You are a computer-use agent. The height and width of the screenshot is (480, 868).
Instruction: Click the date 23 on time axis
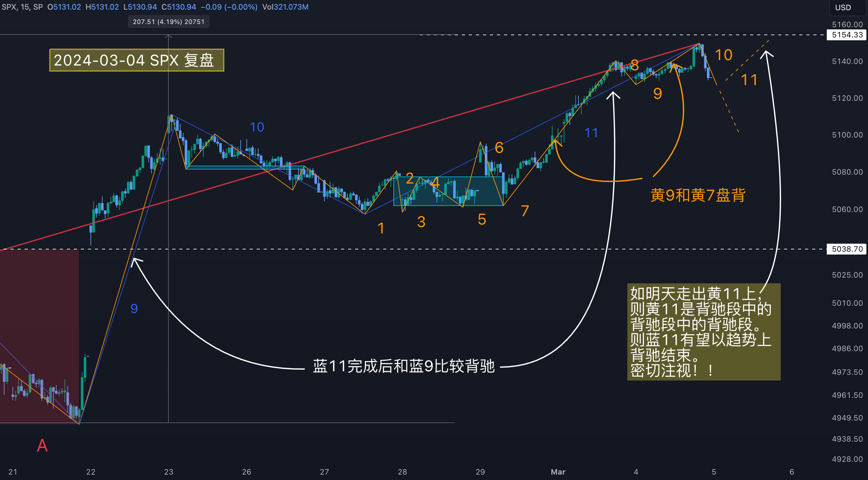pos(168,472)
